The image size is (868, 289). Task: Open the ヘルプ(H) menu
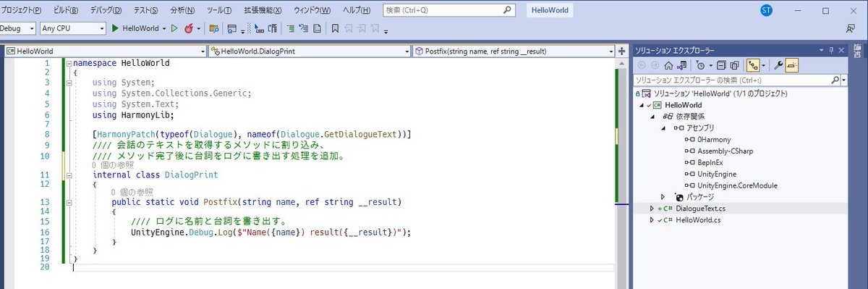click(356, 10)
